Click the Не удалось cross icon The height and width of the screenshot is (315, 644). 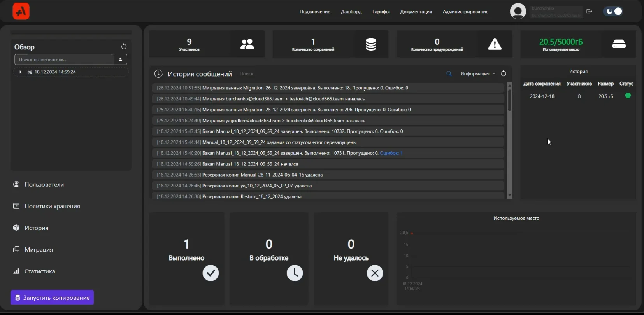click(375, 273)
